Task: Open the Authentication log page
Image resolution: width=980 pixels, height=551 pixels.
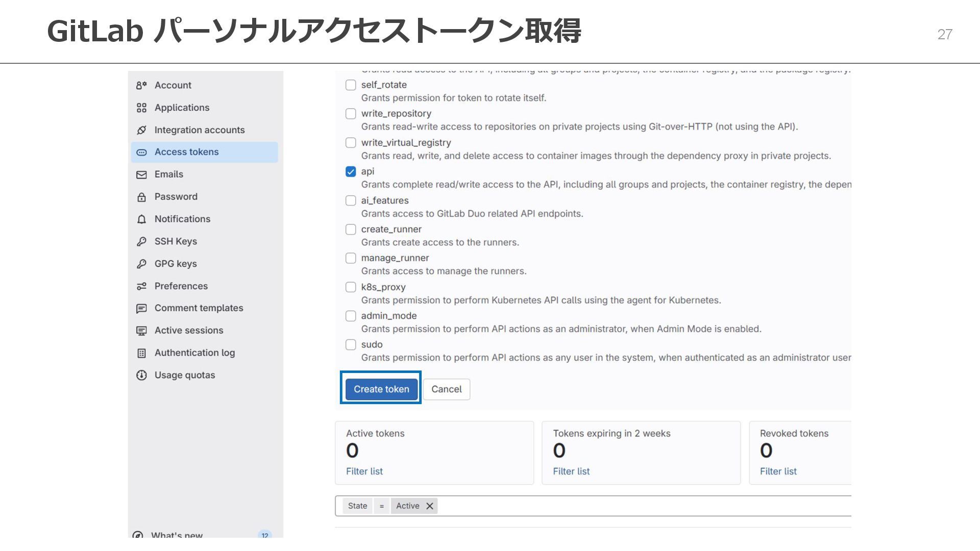Action: pos(194,353)
